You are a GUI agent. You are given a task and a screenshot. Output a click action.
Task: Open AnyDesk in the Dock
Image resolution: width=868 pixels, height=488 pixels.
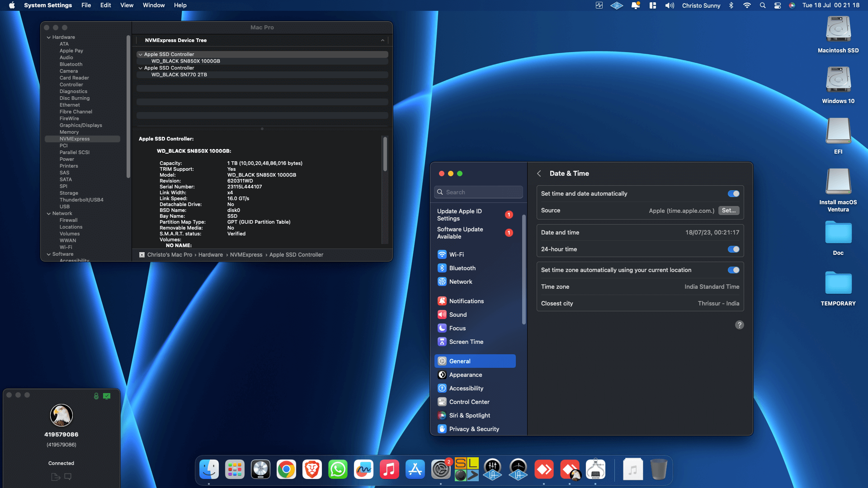(544, 470)
